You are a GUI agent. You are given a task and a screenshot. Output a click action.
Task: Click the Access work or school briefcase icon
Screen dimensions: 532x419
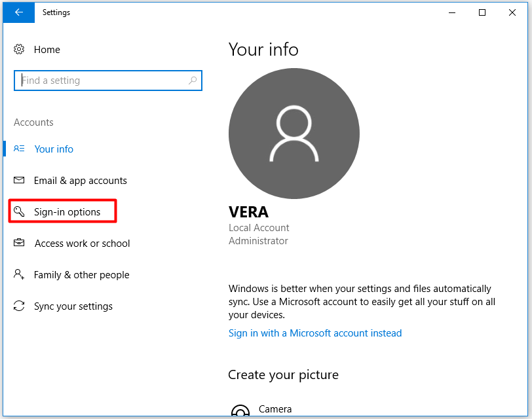click(20, 243)
